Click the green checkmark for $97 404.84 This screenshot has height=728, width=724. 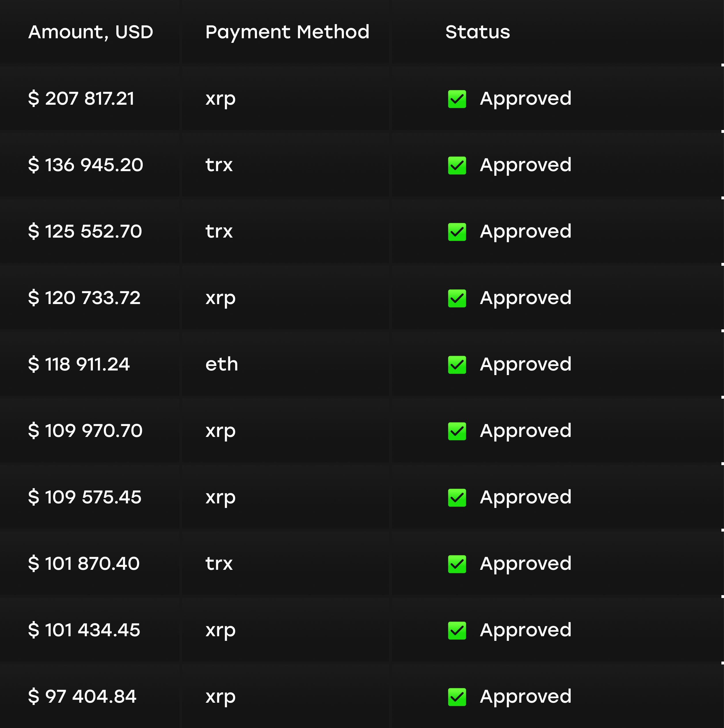point(457,697)
